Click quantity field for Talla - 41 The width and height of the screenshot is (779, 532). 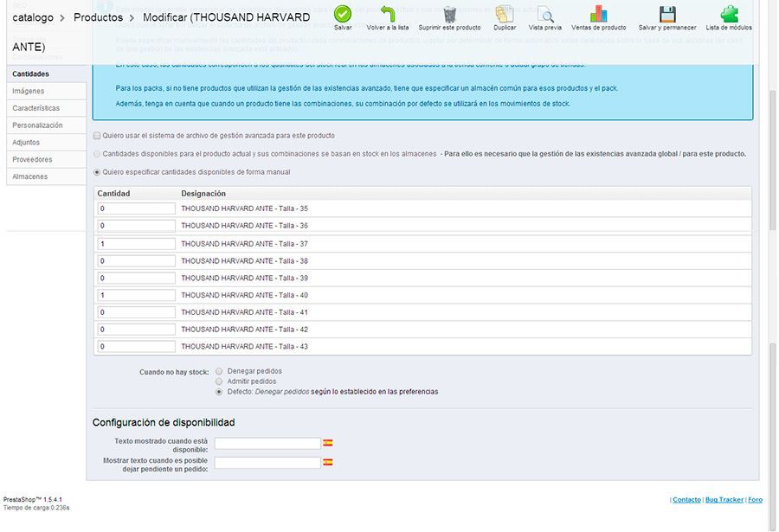[136, 312]
